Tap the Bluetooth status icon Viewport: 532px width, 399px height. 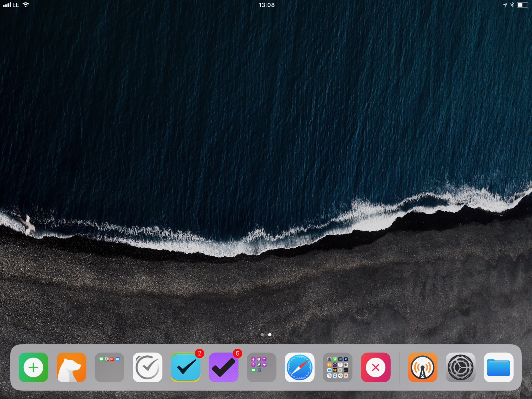click(x=512, y=5)
